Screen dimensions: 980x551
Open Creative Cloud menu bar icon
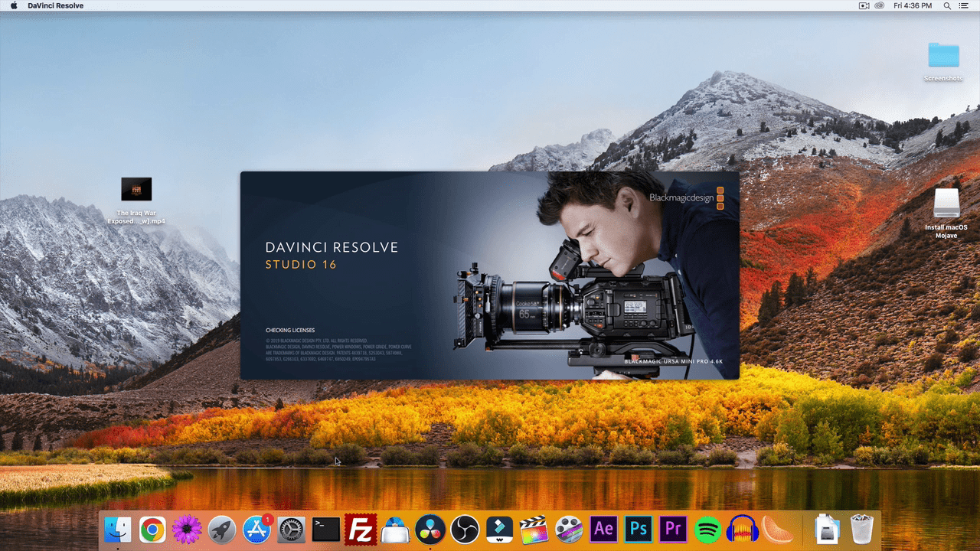(x=879, y=5)
